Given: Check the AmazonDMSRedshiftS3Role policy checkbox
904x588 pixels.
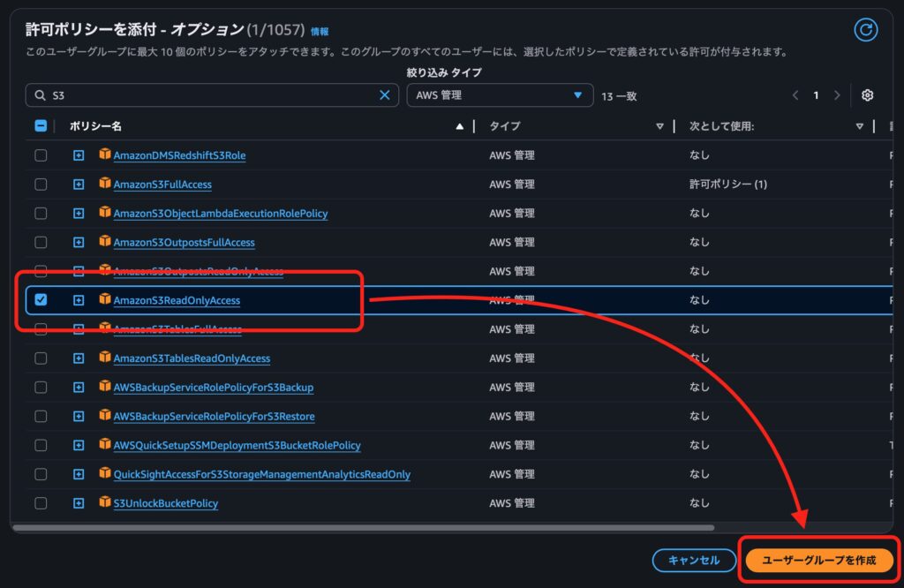Looking at the screenshot, I should (41, 155).
